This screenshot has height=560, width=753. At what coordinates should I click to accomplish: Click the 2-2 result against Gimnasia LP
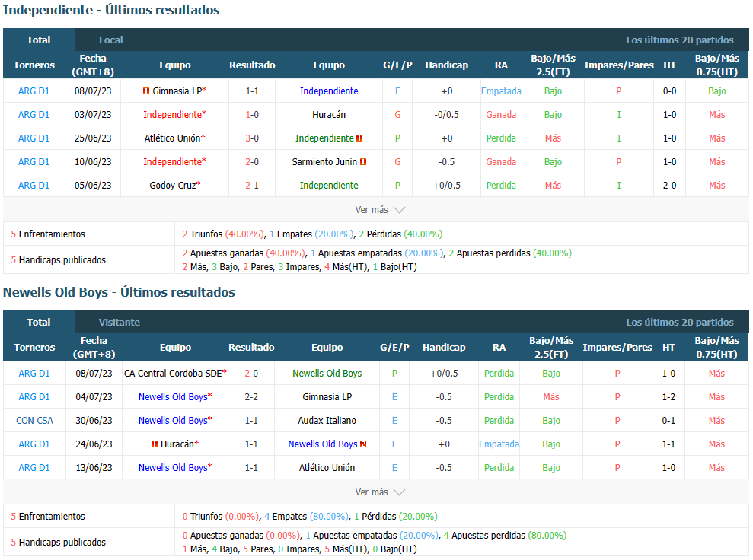[251, 397]
